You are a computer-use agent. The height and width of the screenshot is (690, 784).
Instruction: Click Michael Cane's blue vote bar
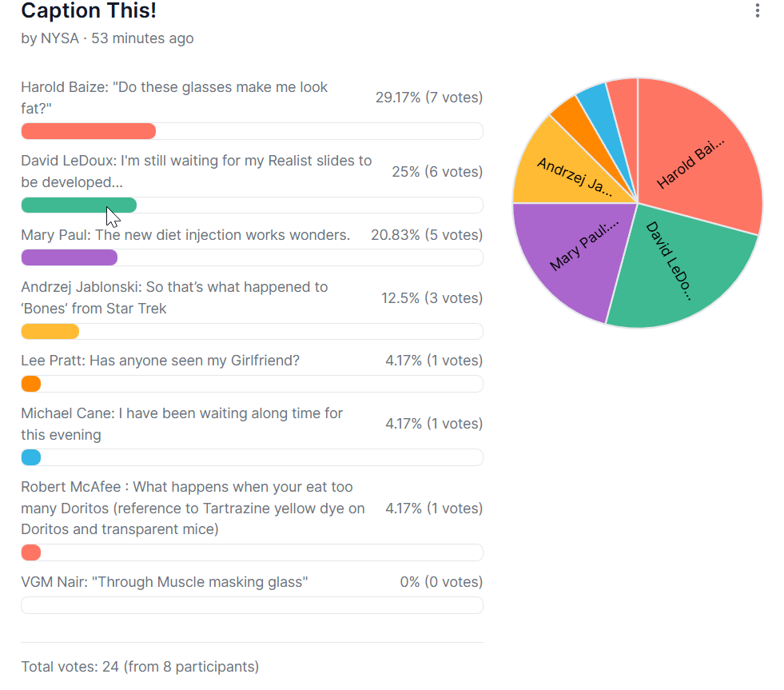(31, 457)
